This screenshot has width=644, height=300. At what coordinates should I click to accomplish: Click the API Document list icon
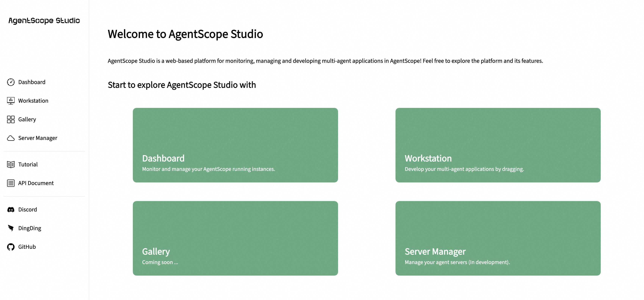pos(11,183)
